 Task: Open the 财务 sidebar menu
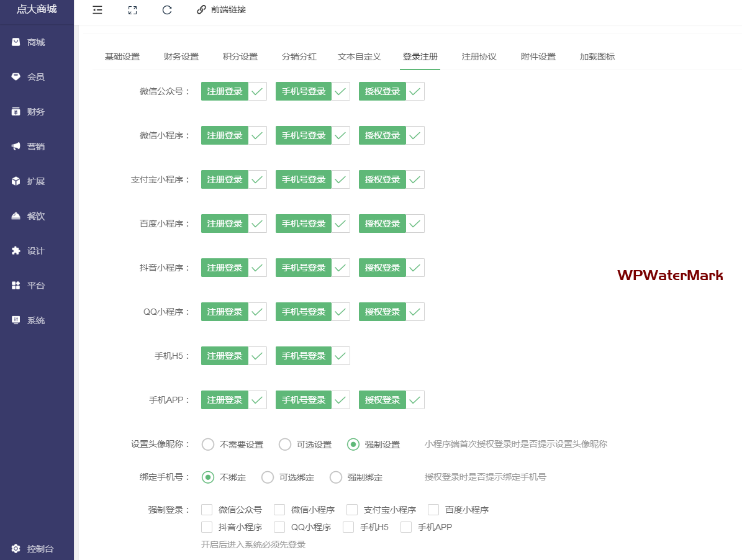point(36,112)
